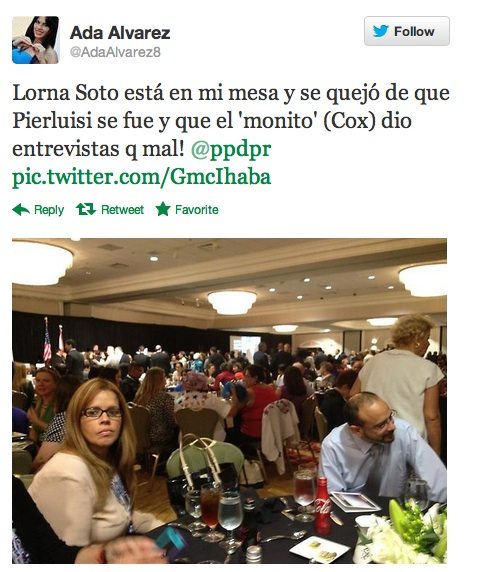Screen dimensions: 477x572
Task: Select the Retweet text label
Action: click(x=123, y=210)
